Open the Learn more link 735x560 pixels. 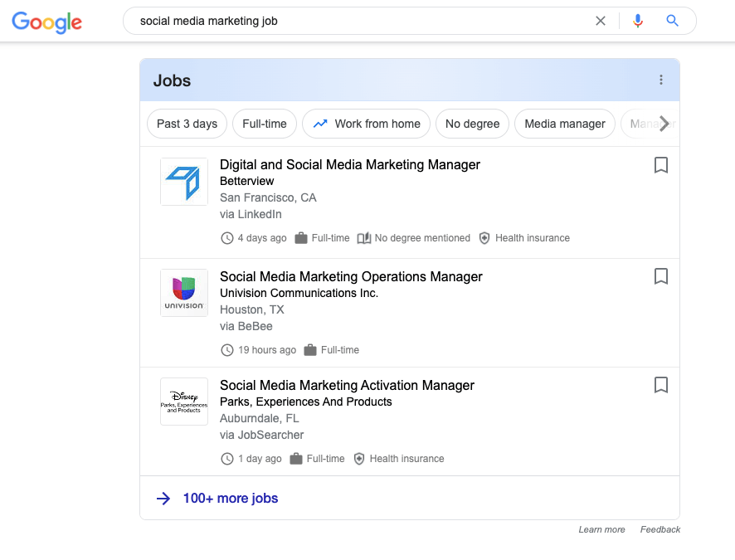[601, 529]
